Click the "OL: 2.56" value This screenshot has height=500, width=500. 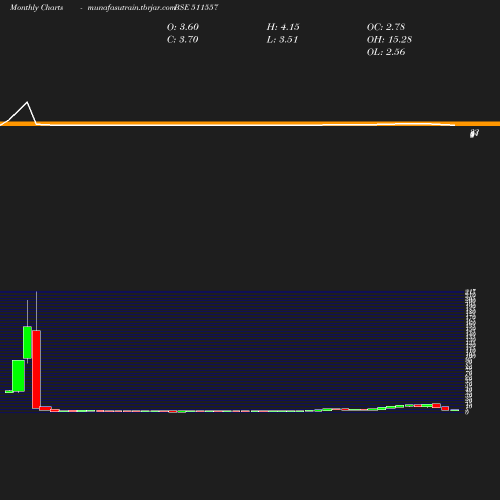[x=386, y=52]
